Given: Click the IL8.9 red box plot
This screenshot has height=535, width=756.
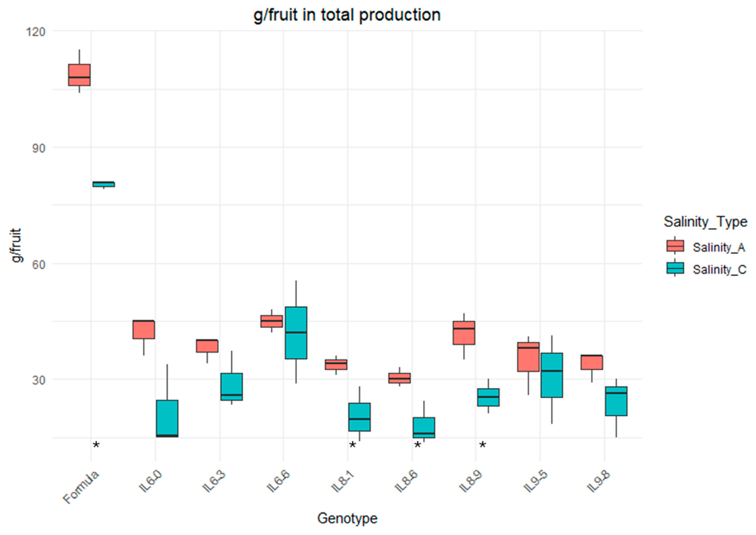Looking at the screenshot, I should 464,333.
